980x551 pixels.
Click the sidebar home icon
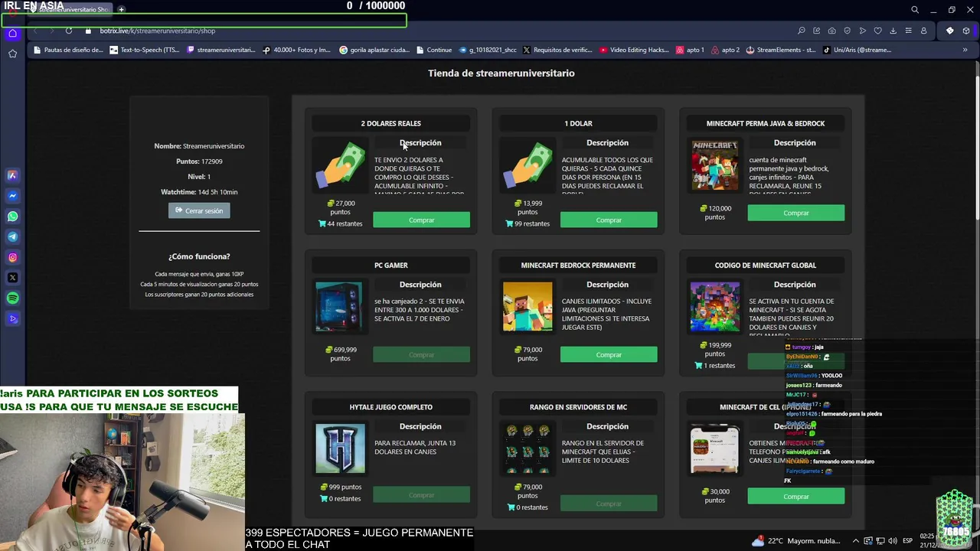12,33
